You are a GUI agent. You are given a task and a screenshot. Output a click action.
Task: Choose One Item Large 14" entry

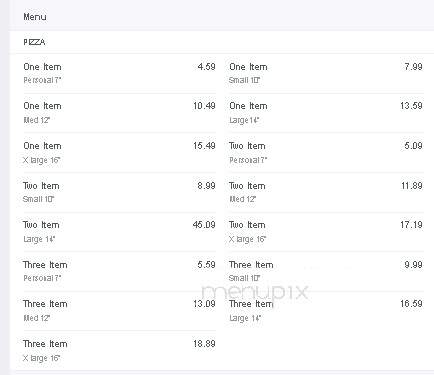pos(326,113)
